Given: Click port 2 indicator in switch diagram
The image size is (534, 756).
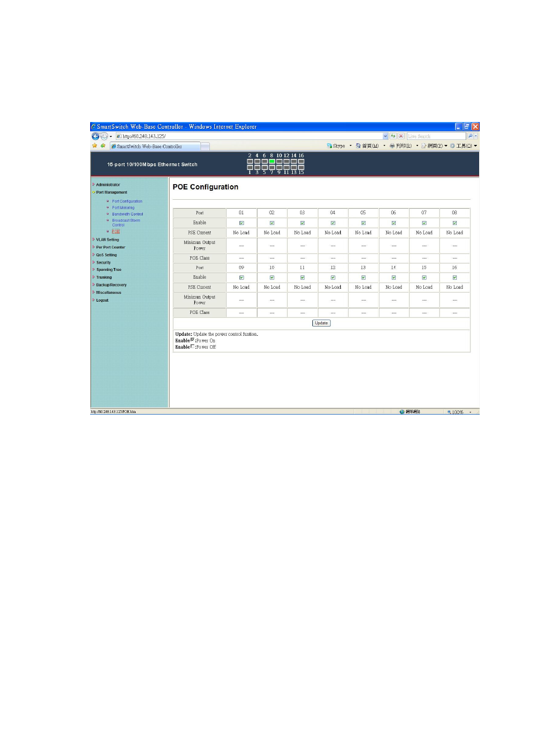Looking at the screenshot, I should point(250,161).
